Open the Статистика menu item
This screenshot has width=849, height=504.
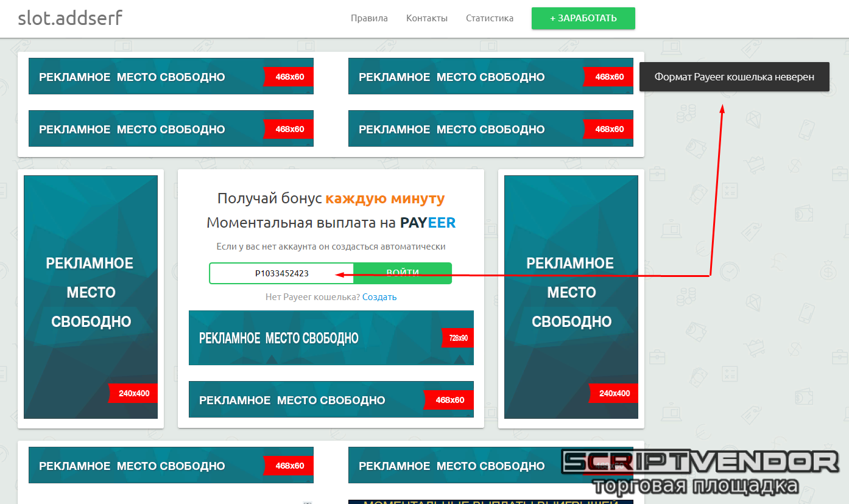tap(490, 18)
